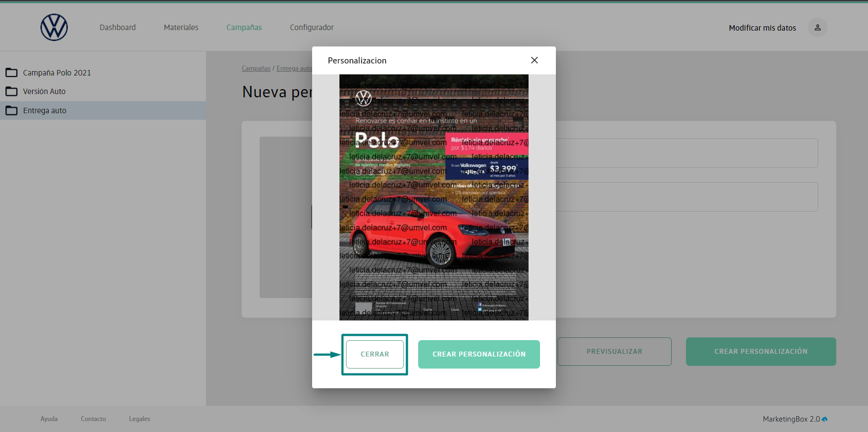868x432 pixels.
Task: Click the Polo ad preview image
Action: [434, 197]
